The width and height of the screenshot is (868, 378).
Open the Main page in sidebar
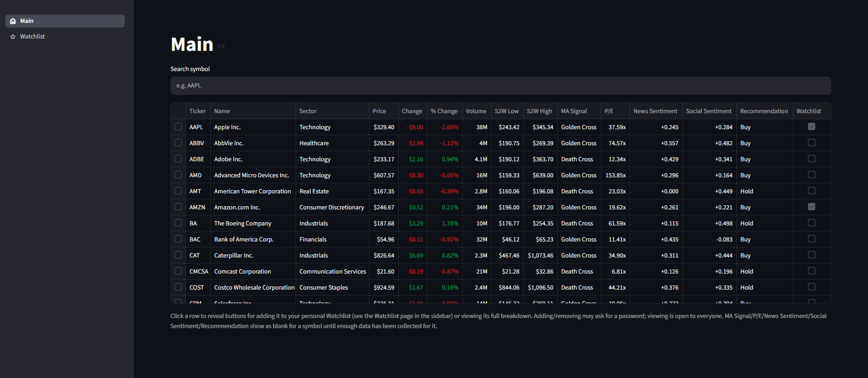coord(65,21)
